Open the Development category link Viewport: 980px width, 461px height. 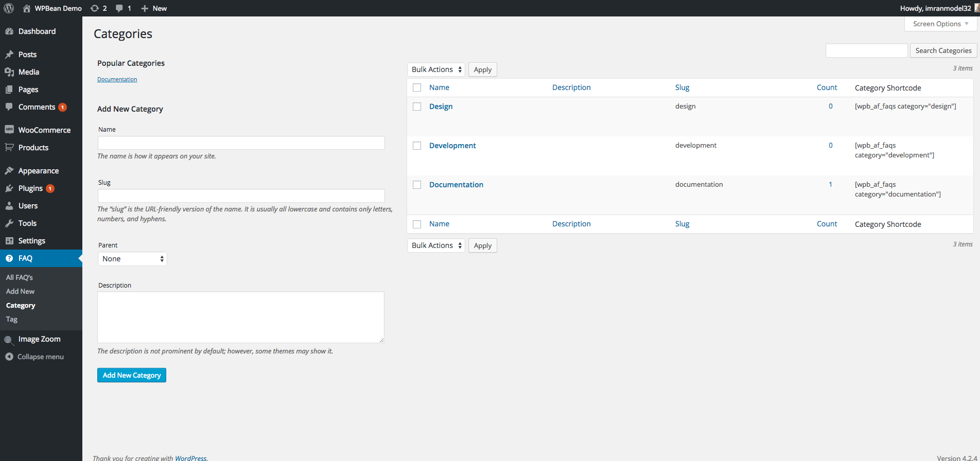452,146
